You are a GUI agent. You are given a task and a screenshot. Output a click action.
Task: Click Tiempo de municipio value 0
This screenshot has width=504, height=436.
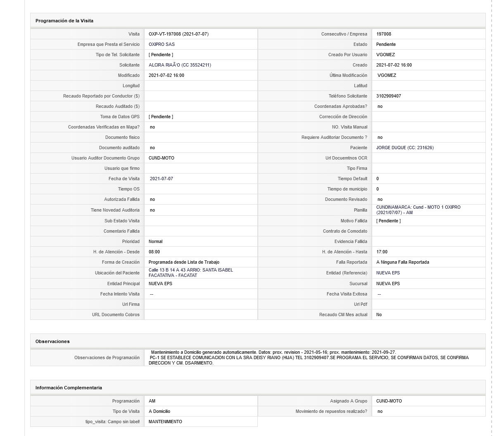coord(378,189)
